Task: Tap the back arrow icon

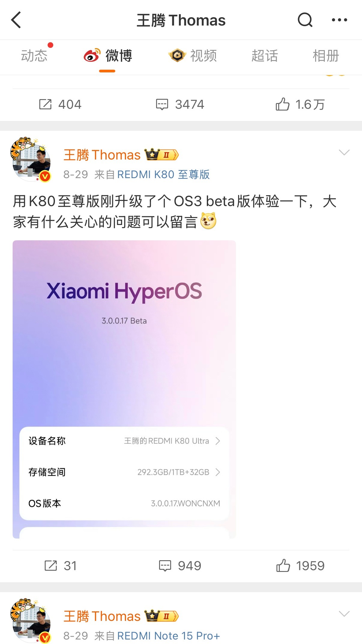Action: pyautogui.click(x=16, y=20)
